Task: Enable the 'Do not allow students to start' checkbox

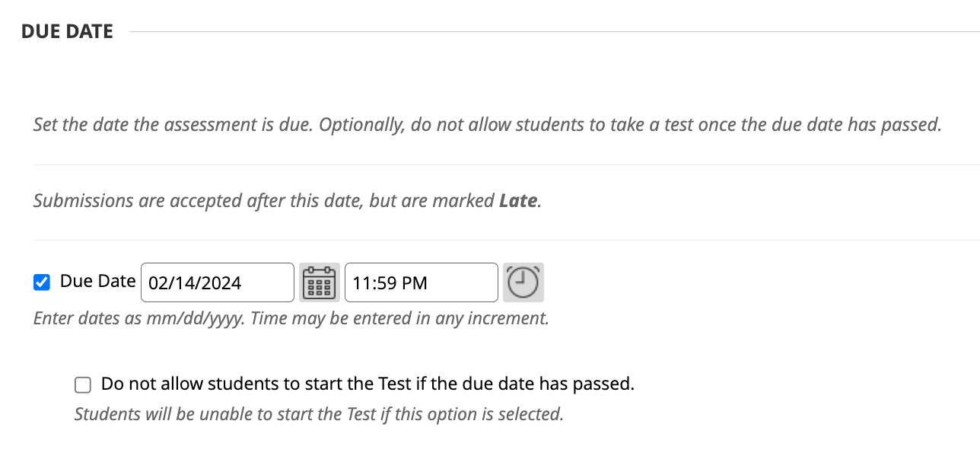Action: (83, 384)
